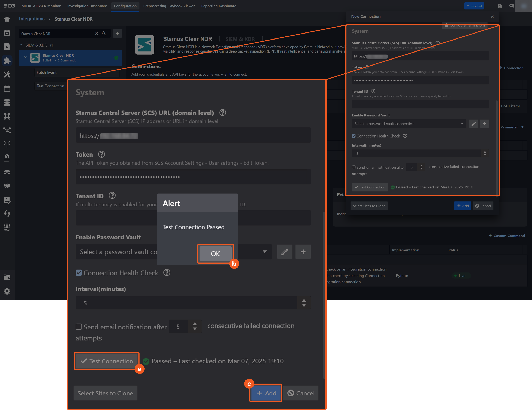The image size is (532, 410).
Task: Click the search magnifier in integration search
Action: click(104, 34)
